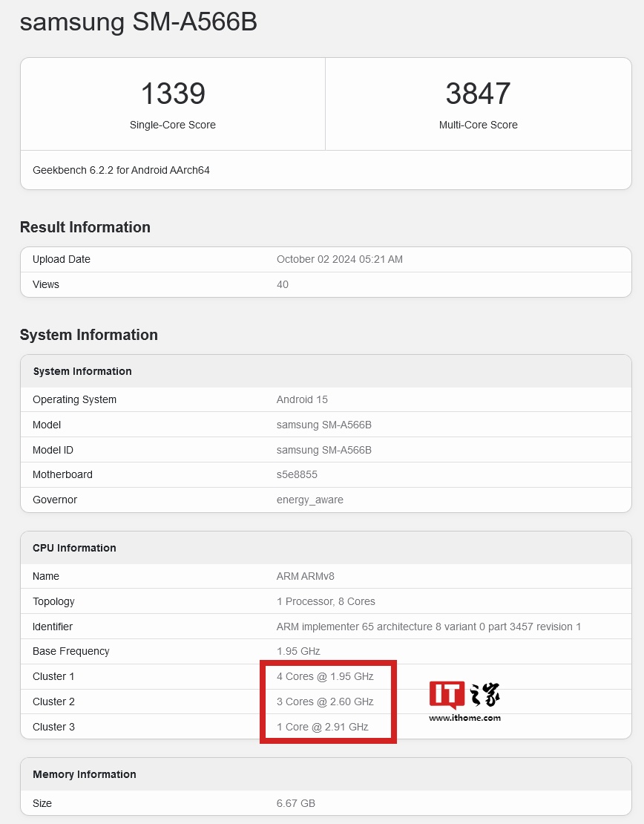Click the 3847 multi-core score
Viewport: 644px width, 824px height.
[x=478, y=94]
